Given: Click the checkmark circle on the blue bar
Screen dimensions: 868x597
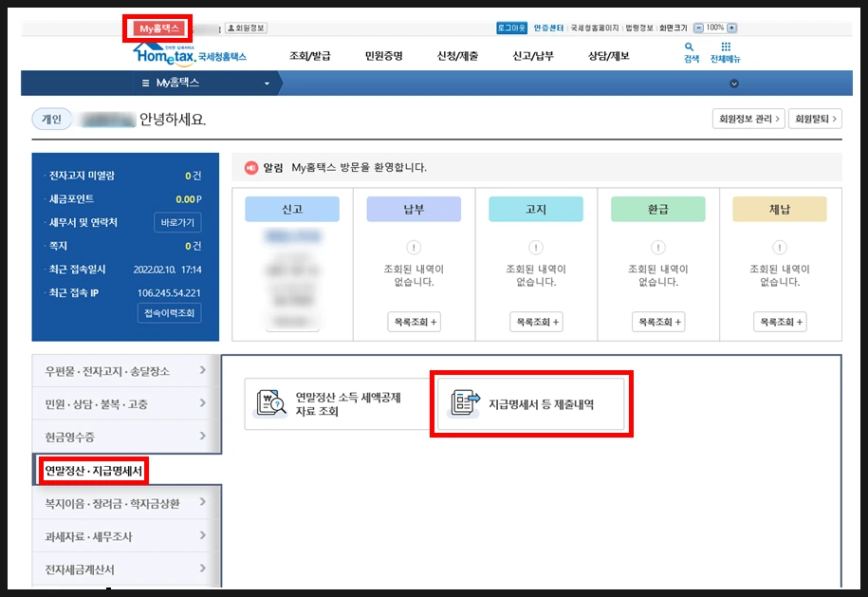Looking at the screenshot, I should pyautogui.click(x=734, y=84).
